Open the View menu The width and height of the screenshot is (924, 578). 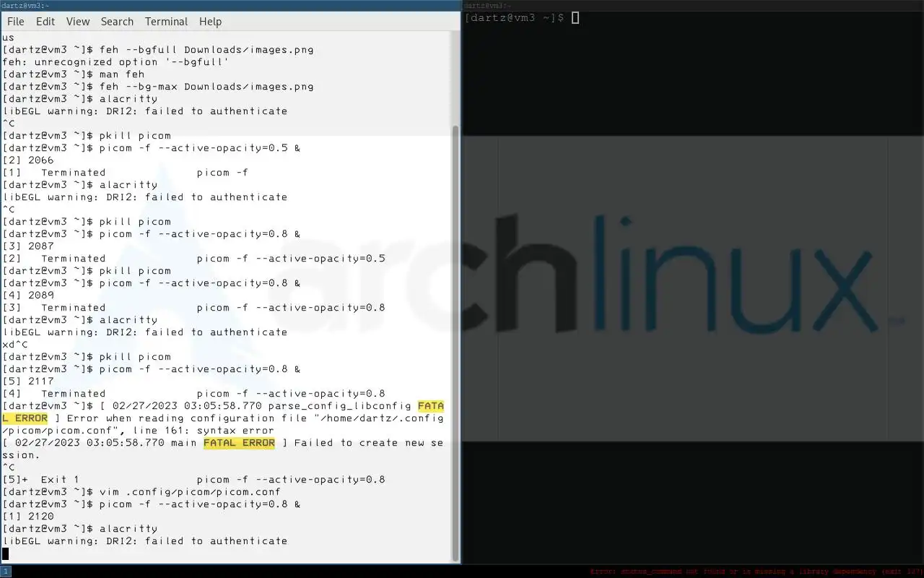coord(78,22)
